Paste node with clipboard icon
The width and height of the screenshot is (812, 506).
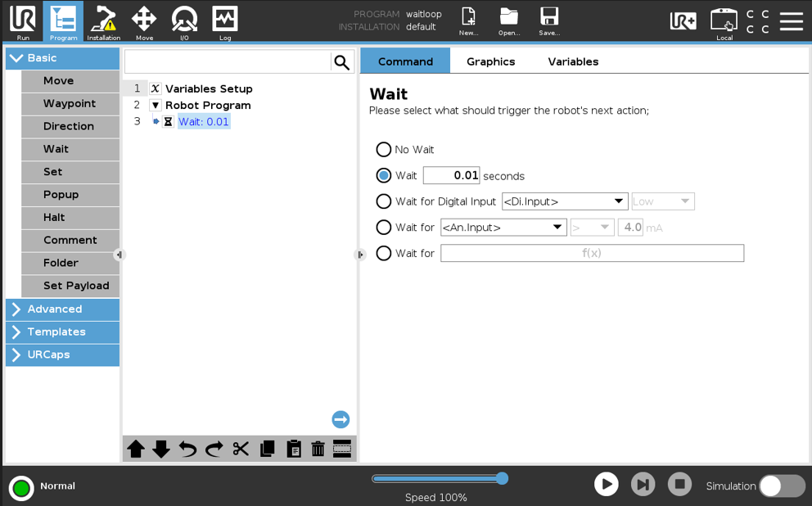[x=294, y=449]
